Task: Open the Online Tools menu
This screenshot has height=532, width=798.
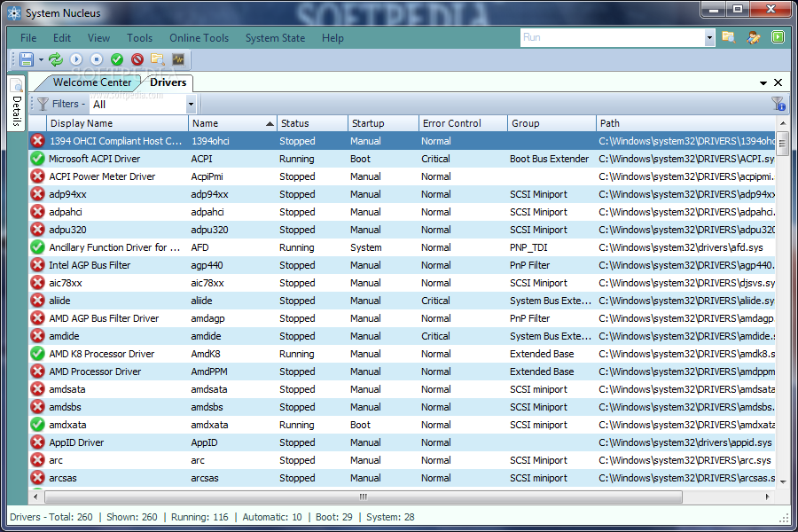Action: pos(199,38)
